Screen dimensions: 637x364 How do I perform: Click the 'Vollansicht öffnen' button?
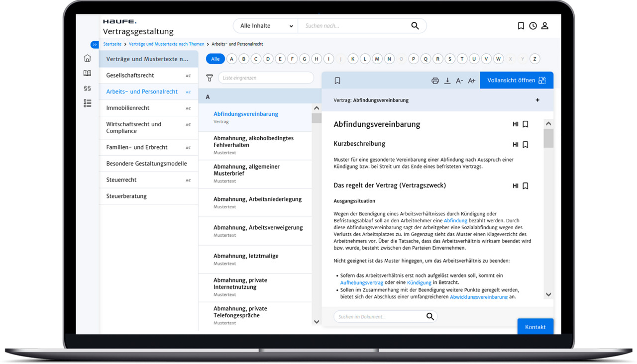[517, 81]
